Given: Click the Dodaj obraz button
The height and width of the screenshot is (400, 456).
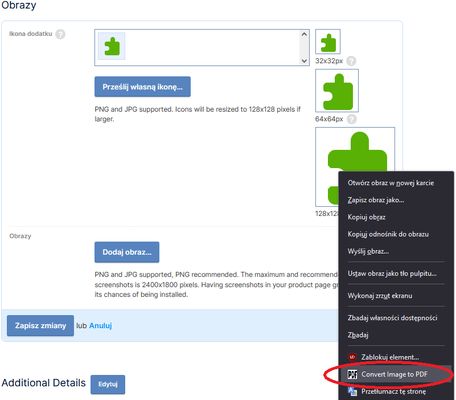Looking at the screenshot, I should point(127,252).
